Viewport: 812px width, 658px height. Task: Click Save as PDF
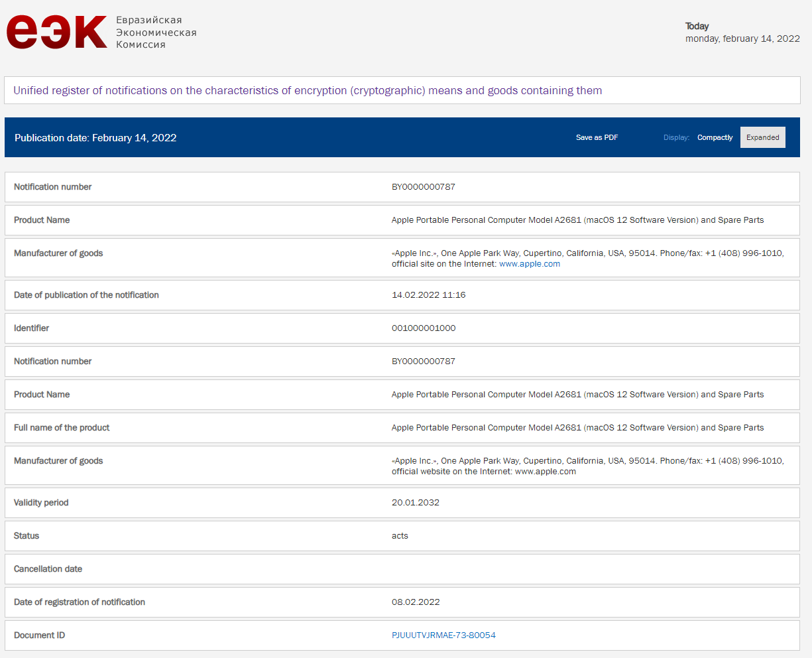[x=597, y=137]
